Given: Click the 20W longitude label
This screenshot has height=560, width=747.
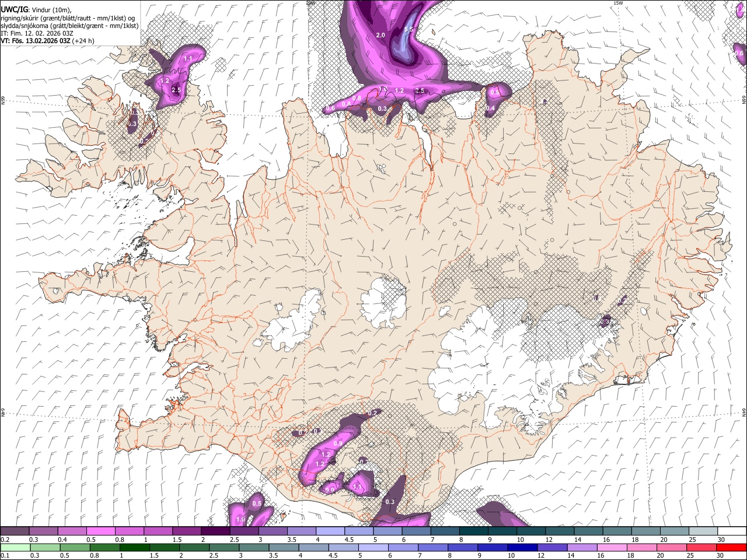Looking at the screenshot, I should tap(310, 3).
